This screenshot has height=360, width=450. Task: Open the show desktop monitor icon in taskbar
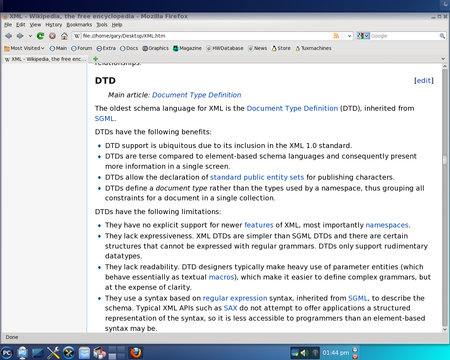point(37,353)
